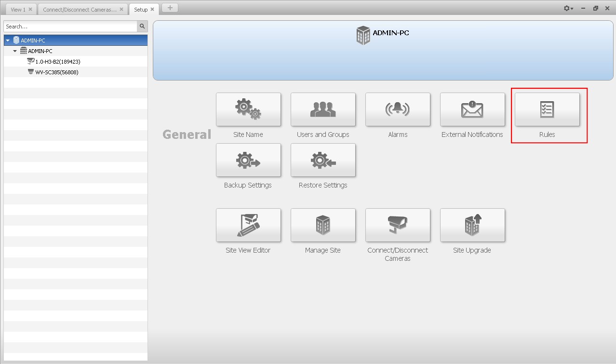This screenshot has height=364, width=616.
Task: Open Connect/Disconnect Cameras camera icon
Action: coord(398,225)
